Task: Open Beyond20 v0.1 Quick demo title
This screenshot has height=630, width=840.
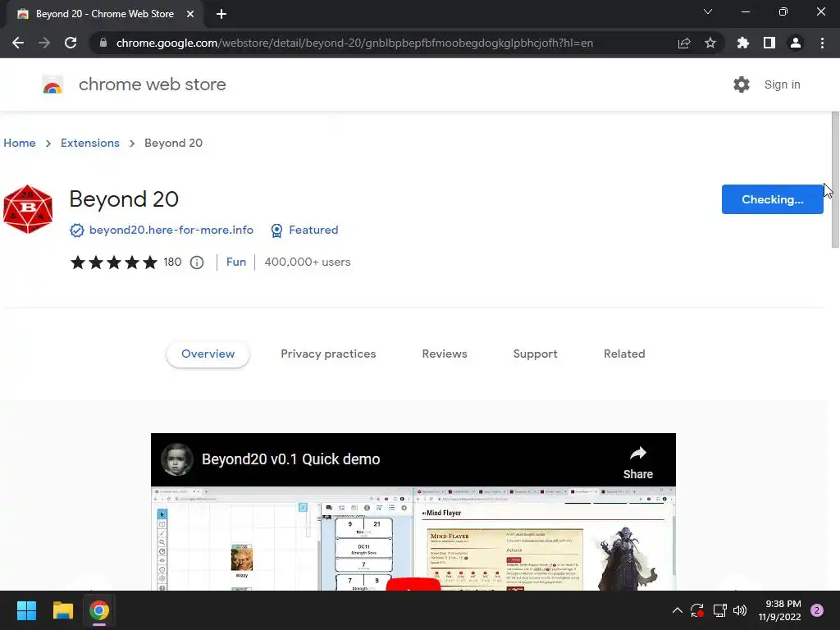Action: coord(291,459)
